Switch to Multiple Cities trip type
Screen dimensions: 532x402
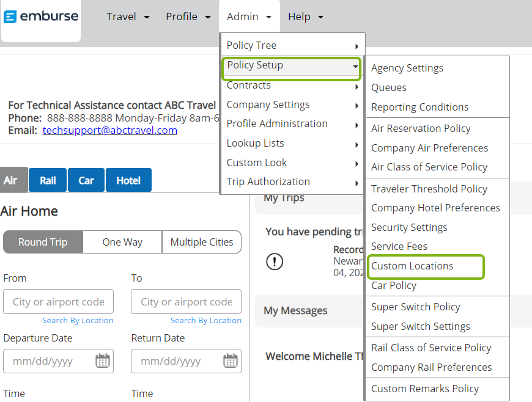(202, 242)
